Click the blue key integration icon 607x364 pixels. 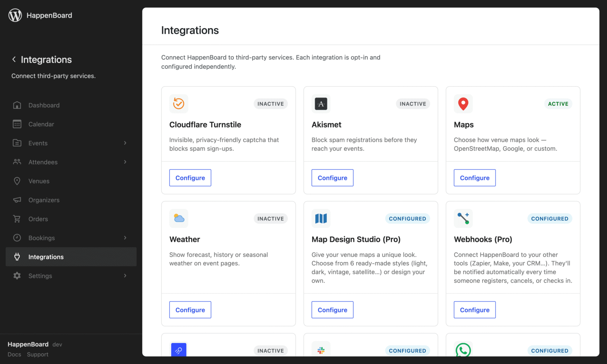point(179,350)
